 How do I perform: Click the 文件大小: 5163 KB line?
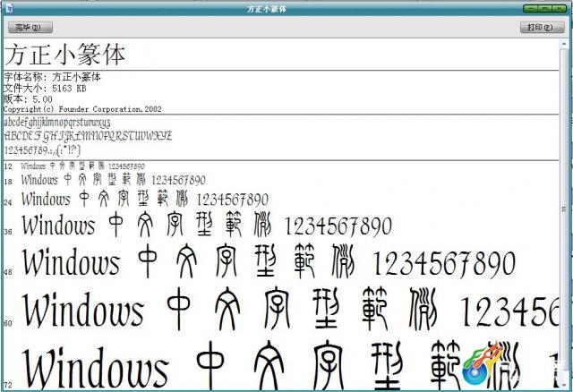(x=45, y=88)
